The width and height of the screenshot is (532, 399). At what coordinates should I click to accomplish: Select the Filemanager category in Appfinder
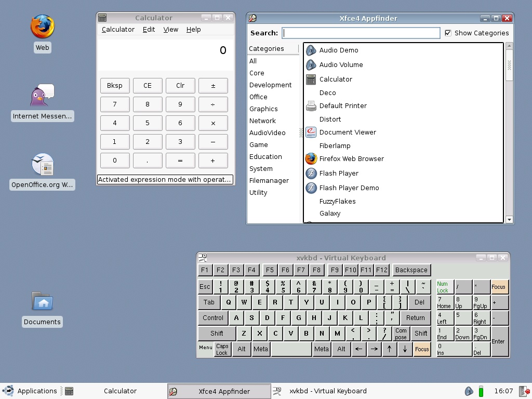(269, 181)
